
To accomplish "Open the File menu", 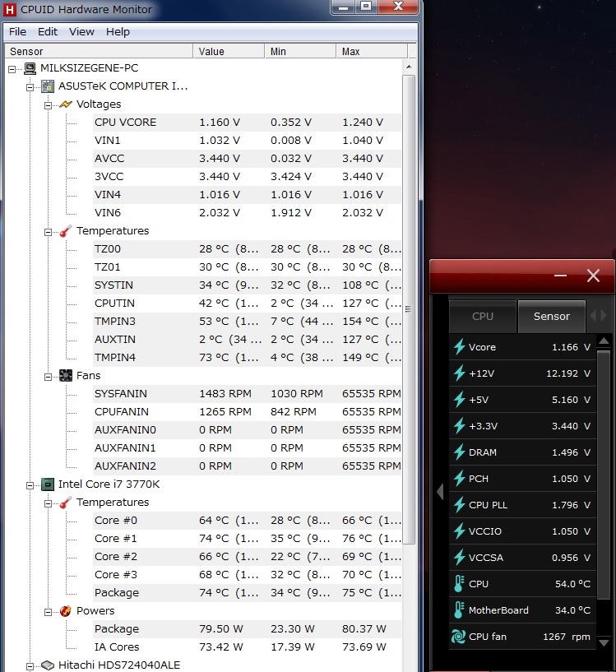I will pyautogui.click(x=17, y=31).
